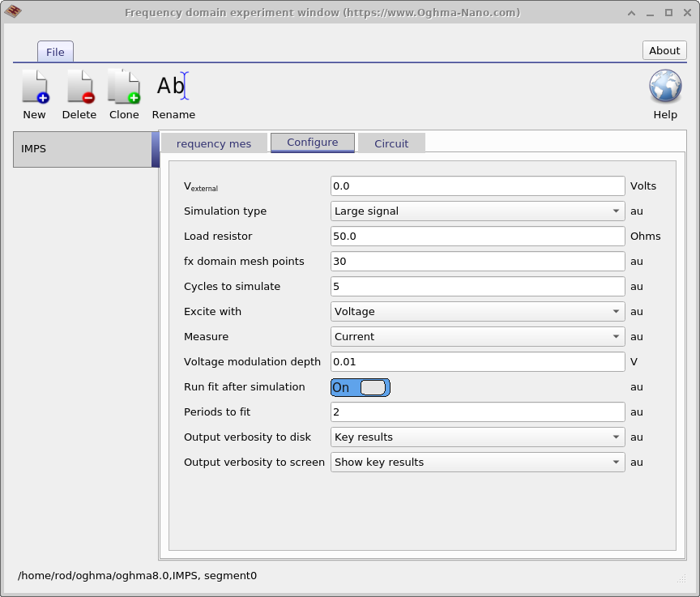Click the Load resistor input field
This screenshot has width=700, height=597.
pyautogui.click(x=477, y=236)
